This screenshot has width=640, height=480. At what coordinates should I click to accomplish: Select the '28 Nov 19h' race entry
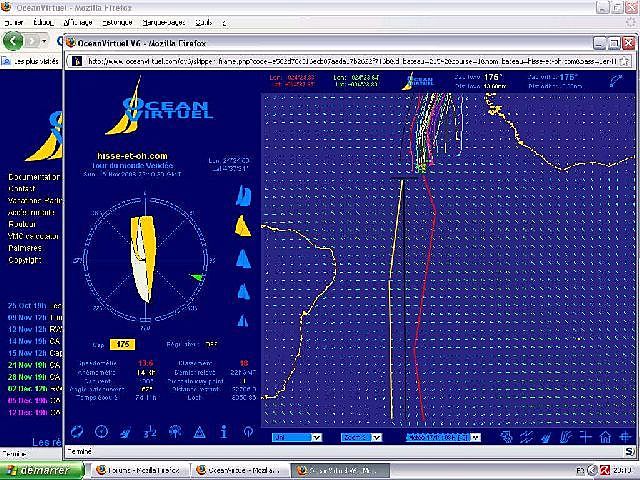point(34,377)
